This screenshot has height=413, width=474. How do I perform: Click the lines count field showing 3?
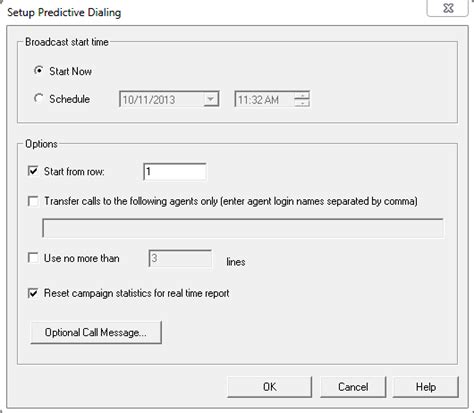(180, 258)
